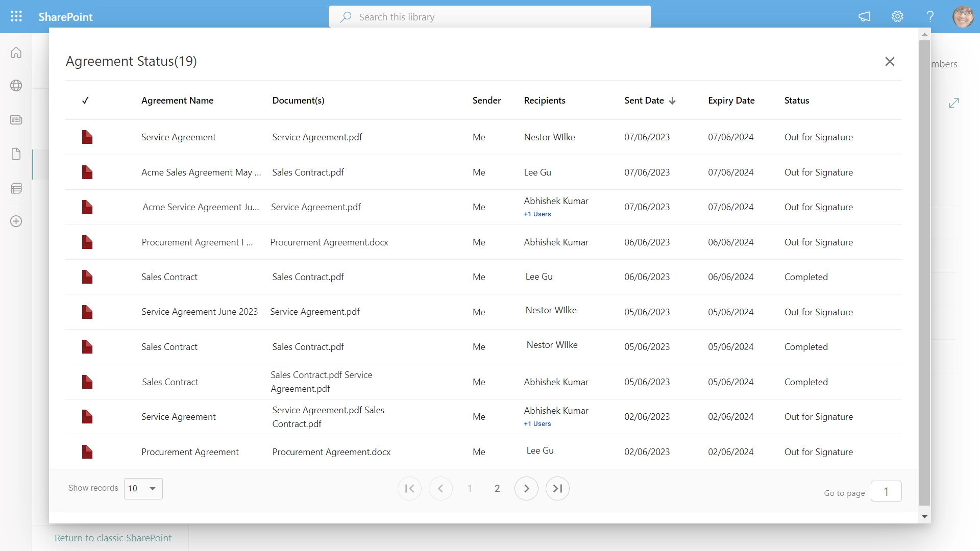This screenshot has height=551, width=980.
Task: Open the lists icon in sidebar
Action: [x=16, y=188]
